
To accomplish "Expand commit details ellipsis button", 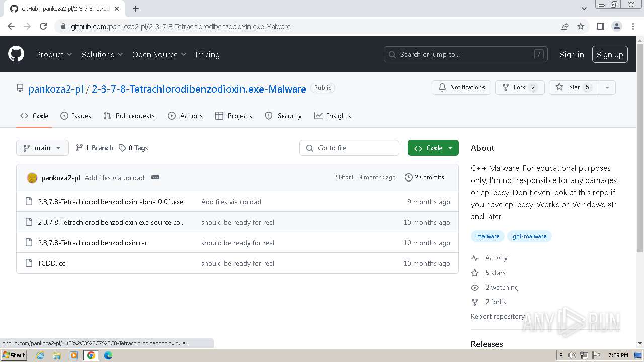I will coord(155,178).
